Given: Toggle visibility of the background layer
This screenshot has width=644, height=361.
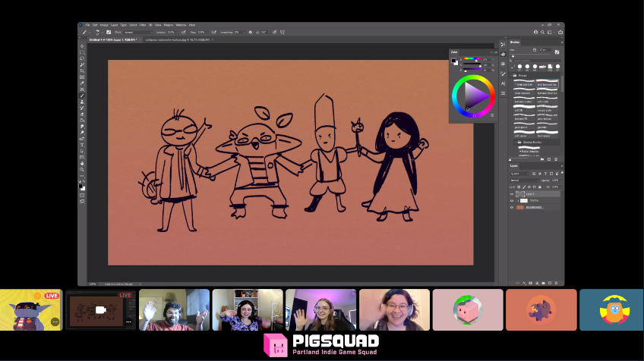Looking at the screenshot, I should tap(512, 207).
